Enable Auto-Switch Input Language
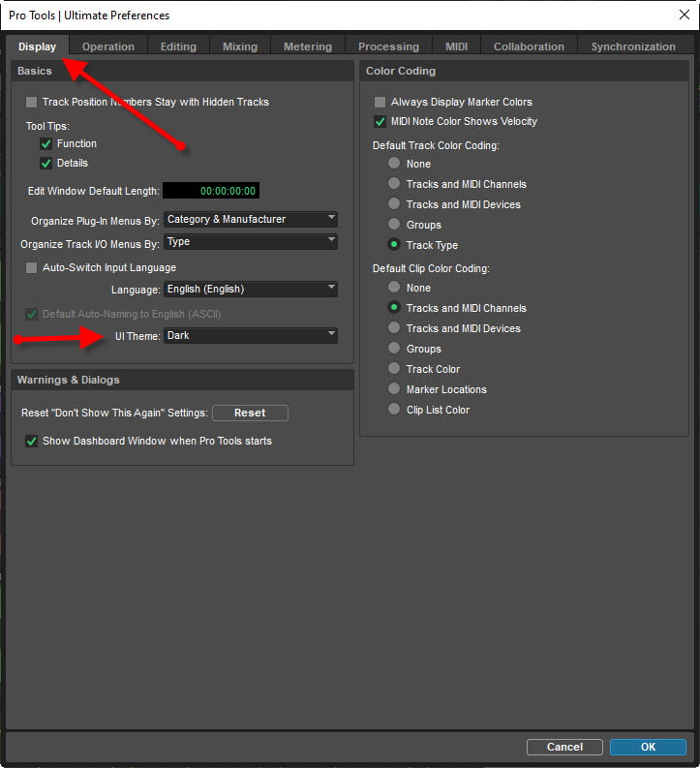Image resolution: width=700 pixels, height=768 pixels. coord(31,267)
